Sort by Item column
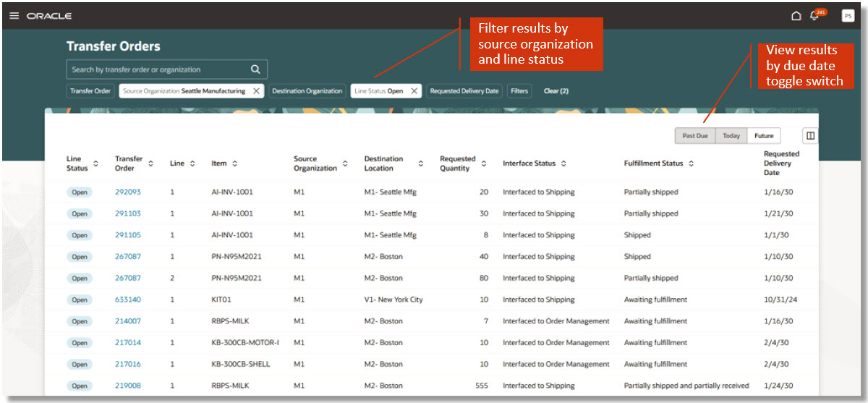 point(235,164)
